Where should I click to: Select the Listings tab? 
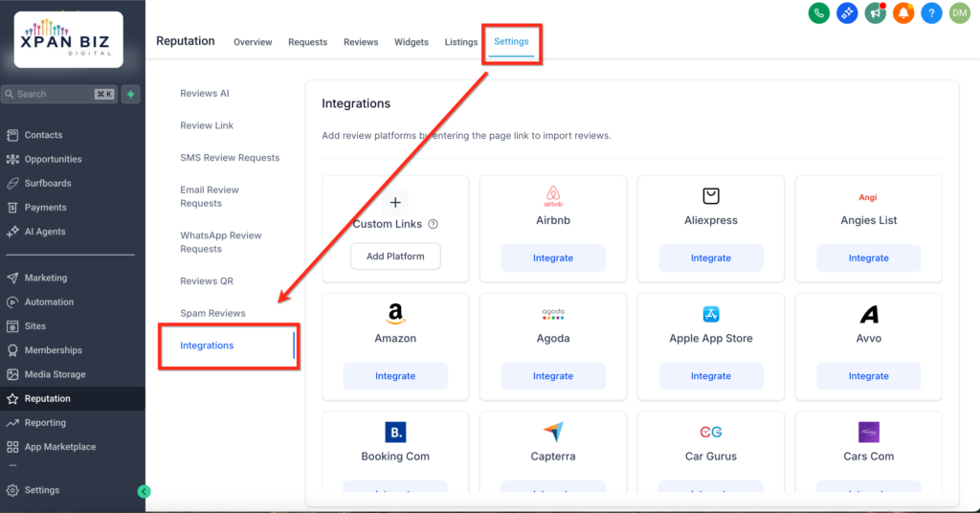(461, 42)
